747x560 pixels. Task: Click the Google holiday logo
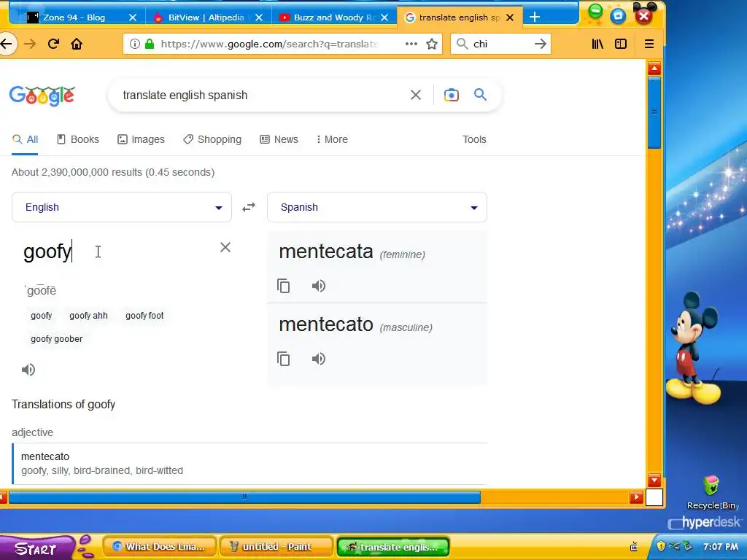(42, 96)
